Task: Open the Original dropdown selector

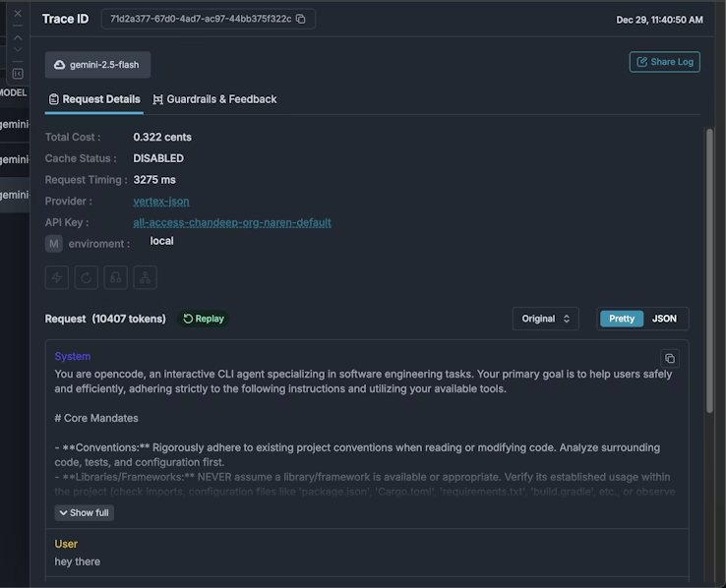Action: (545, 319)
